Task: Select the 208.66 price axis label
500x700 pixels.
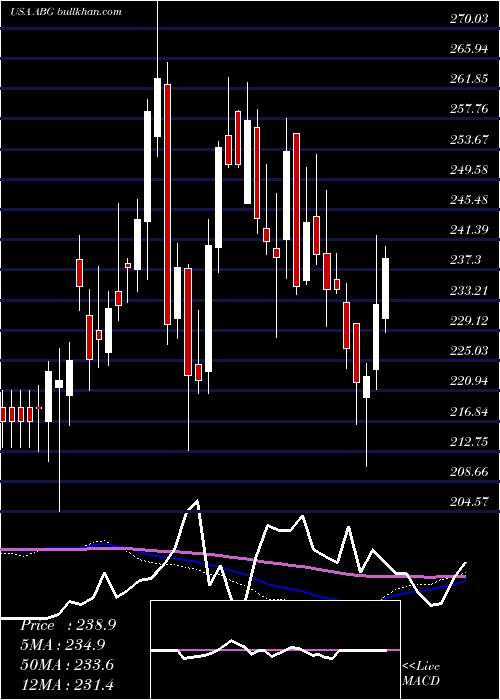Action: tap(468, 472)
